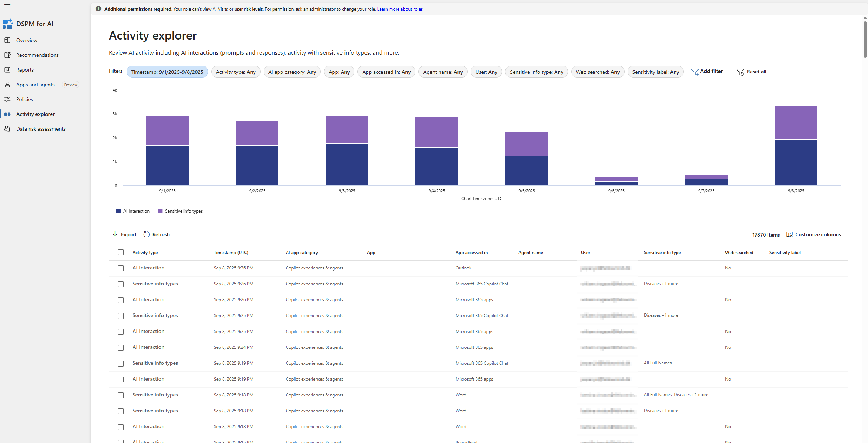Click the purple Sensitive info types legend swatch
868x443 pixels.
point(160,211)
